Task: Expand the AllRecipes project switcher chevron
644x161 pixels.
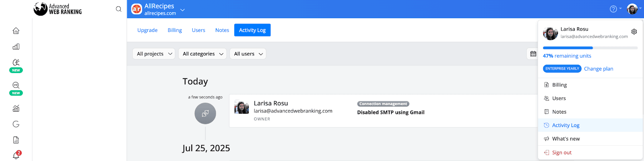Action: pyautogui.click(x=182, y=10)
